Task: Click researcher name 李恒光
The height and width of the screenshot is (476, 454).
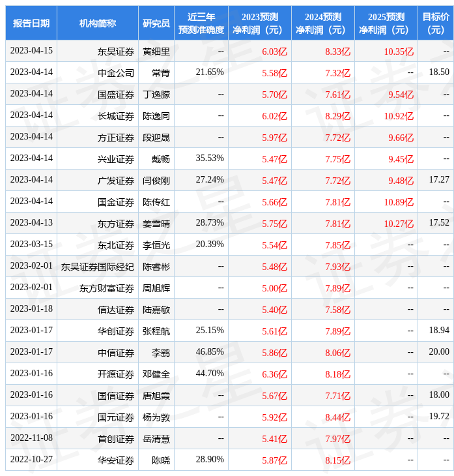Action: coord(156,245)
